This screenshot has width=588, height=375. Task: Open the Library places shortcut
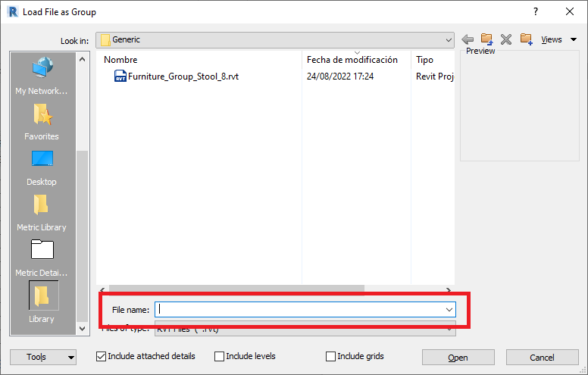pos(42,303)
